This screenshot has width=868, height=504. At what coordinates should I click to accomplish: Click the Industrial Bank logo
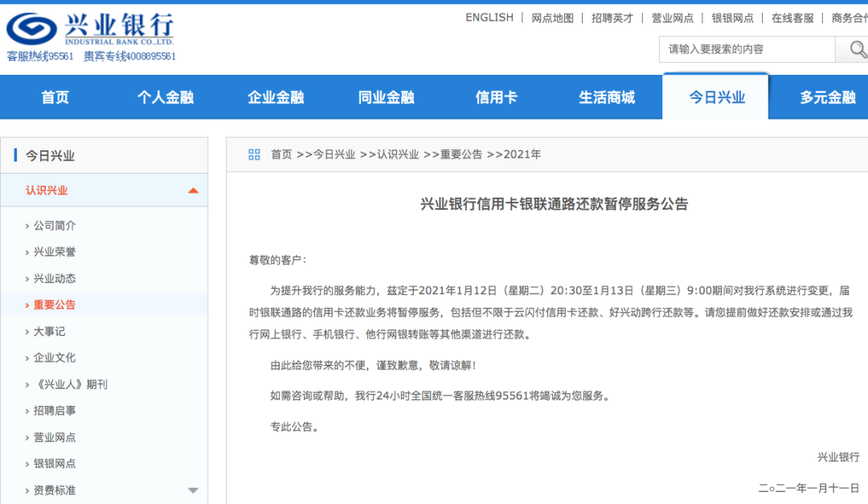point(90,29)
